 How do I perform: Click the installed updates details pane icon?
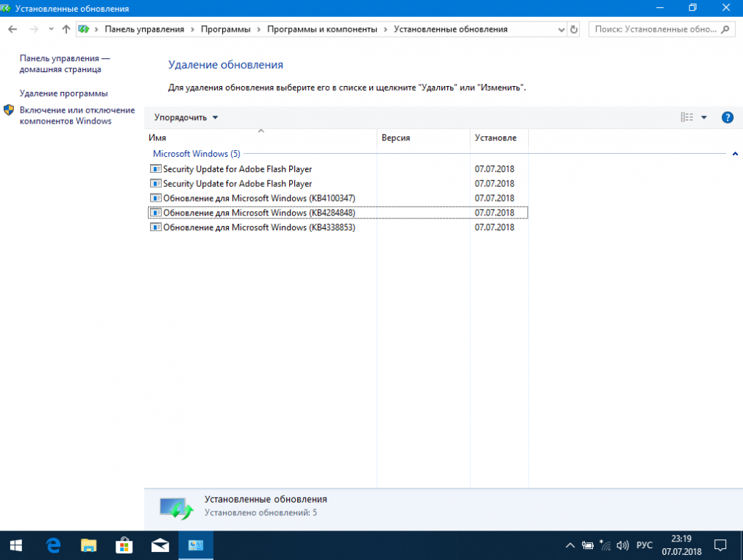coord(177,508)
